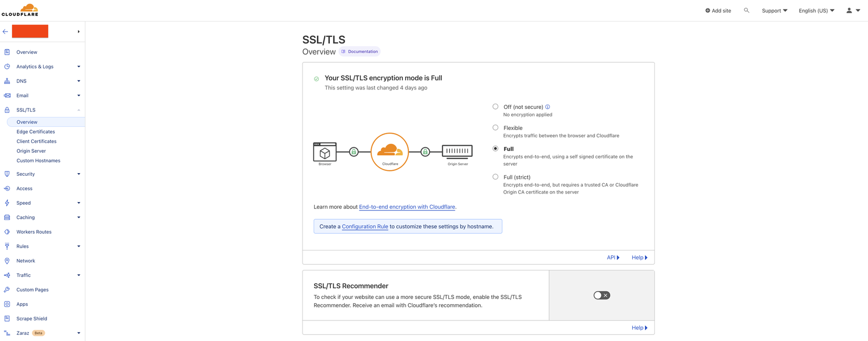This screenshot has width=868, height=341.
Task: Click the search magnifier icon in header
Action: coord(746,11)
